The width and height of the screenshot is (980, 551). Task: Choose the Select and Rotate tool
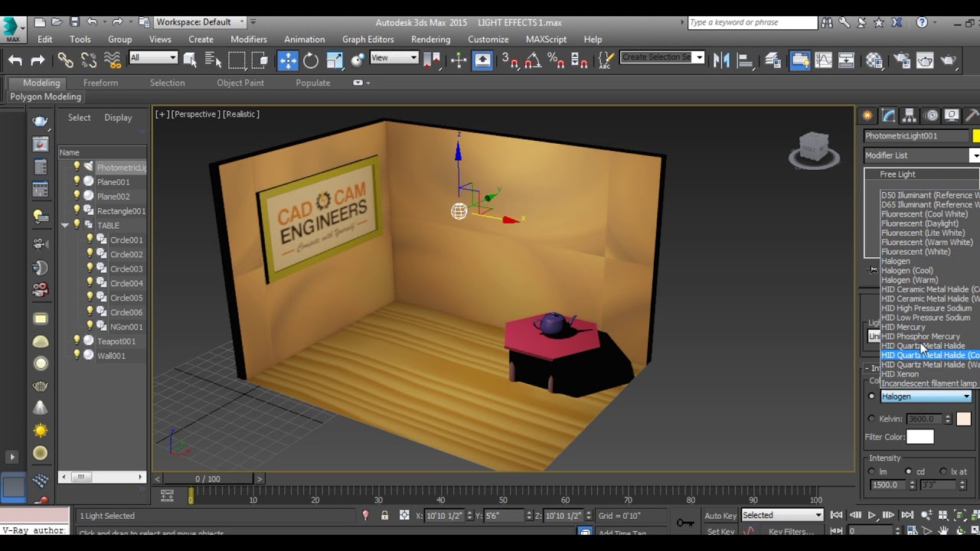(x=311, y=60)
